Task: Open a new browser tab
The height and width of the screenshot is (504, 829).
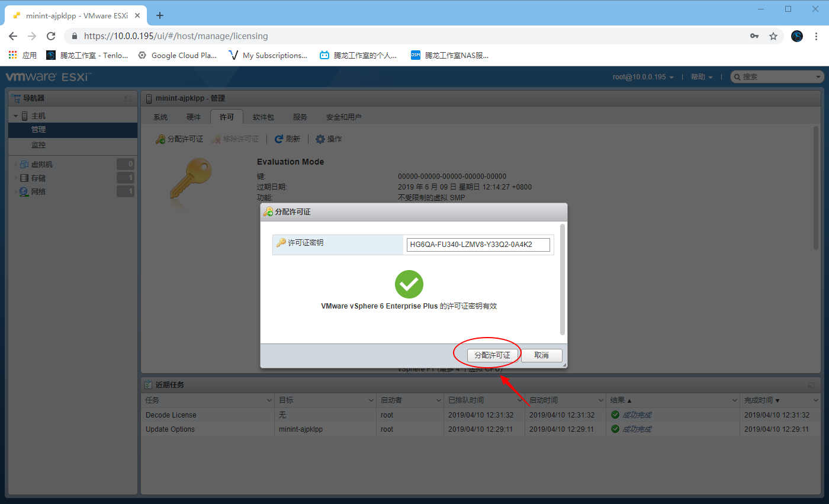Action: pyautogui.click(x=160, y=15)
